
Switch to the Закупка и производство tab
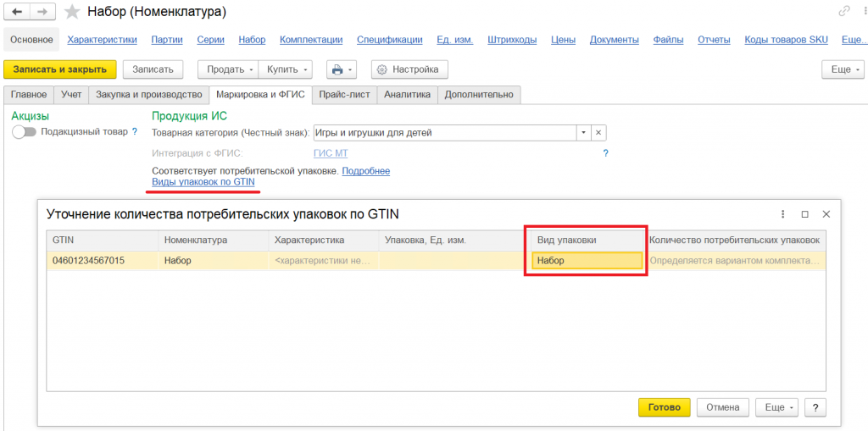coord(149,95)
